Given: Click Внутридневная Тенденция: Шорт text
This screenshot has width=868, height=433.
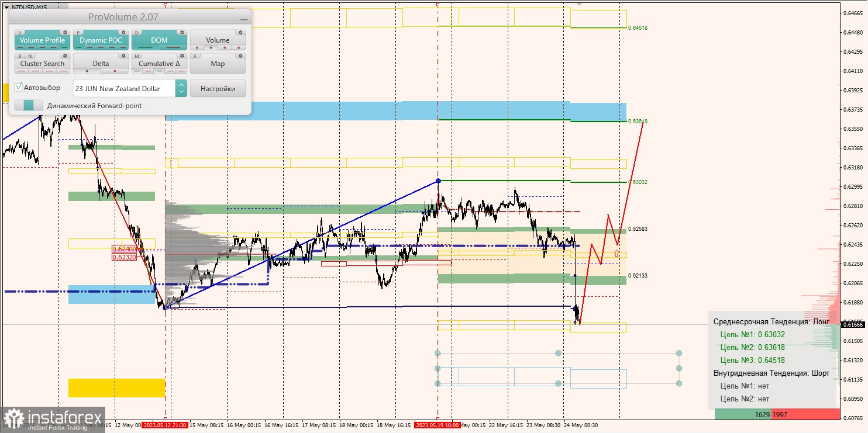Looking at the screenshot, I should coord(771,373).
